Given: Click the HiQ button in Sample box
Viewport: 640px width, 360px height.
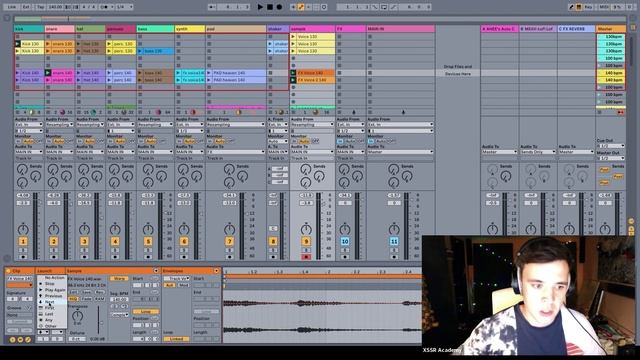Looking at the screenshot, I should point(72,299).
